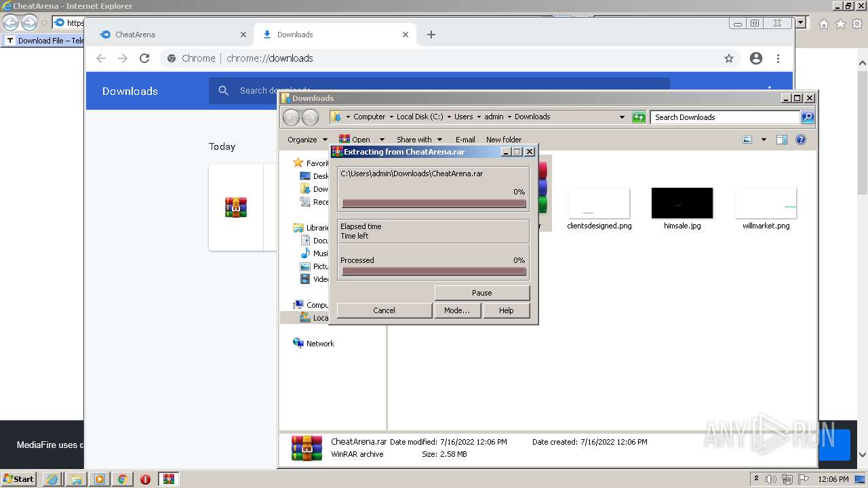Open the Chrome profile avatar menu

coord(756,58)
